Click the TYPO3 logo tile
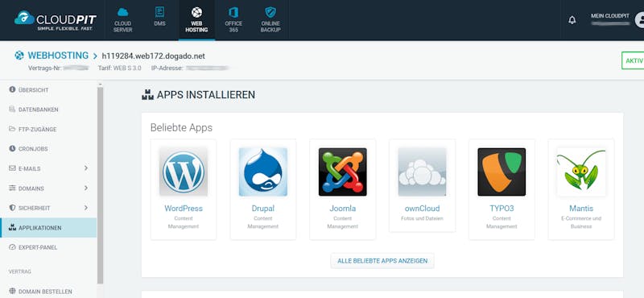644x298 pixels. (x=502, y=172)
